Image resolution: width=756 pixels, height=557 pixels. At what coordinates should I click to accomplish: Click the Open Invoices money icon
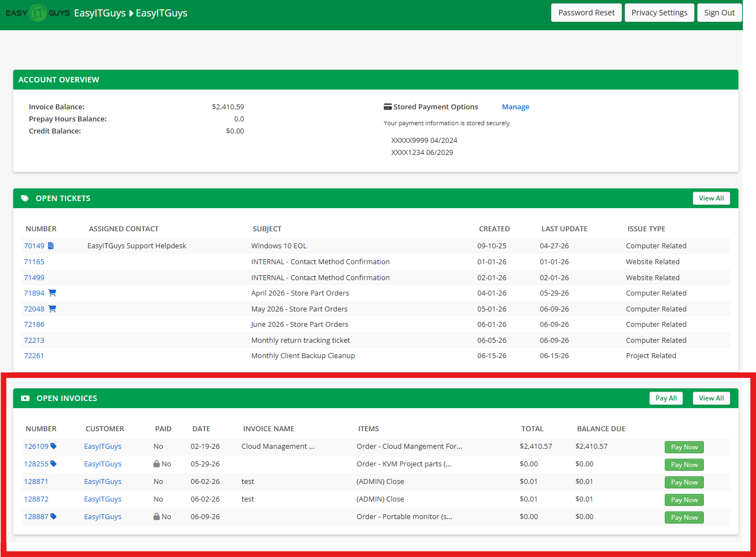(25, 398)
